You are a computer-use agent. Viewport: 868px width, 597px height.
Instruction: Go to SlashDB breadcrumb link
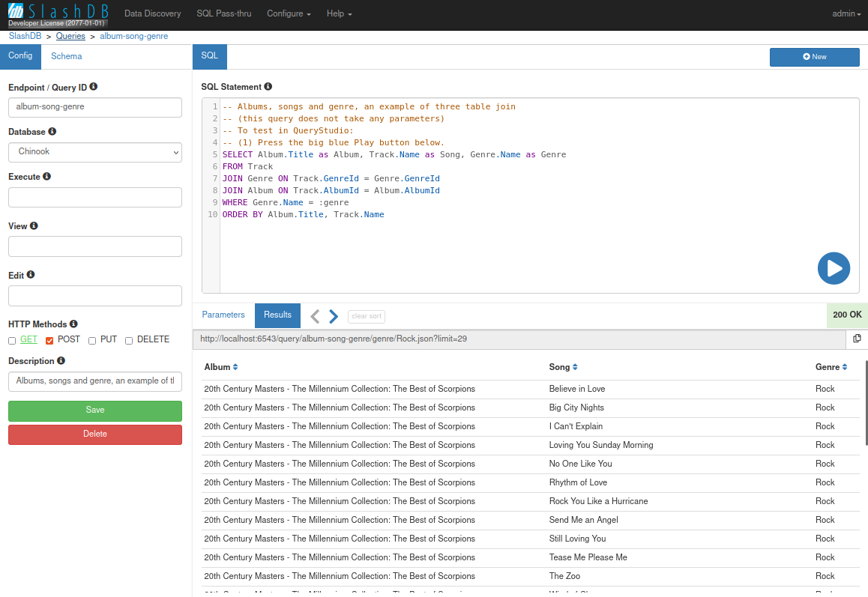click(x=25, y=36)
